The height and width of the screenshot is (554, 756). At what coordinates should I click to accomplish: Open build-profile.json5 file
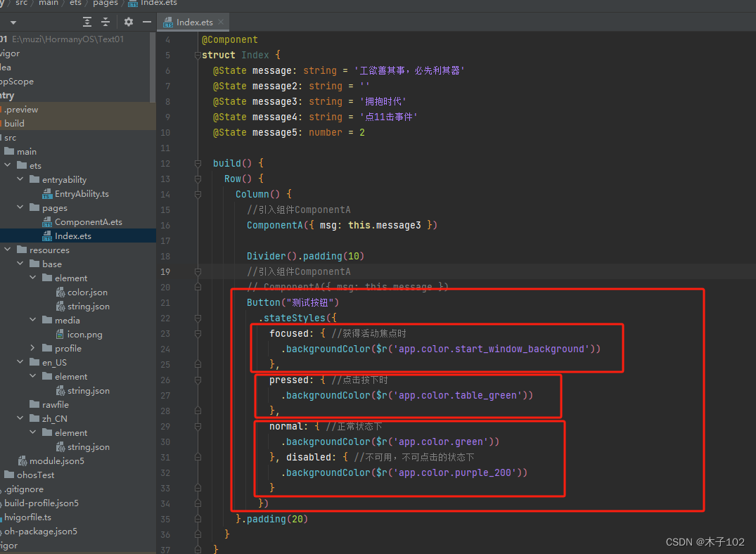tap(41, 503)
